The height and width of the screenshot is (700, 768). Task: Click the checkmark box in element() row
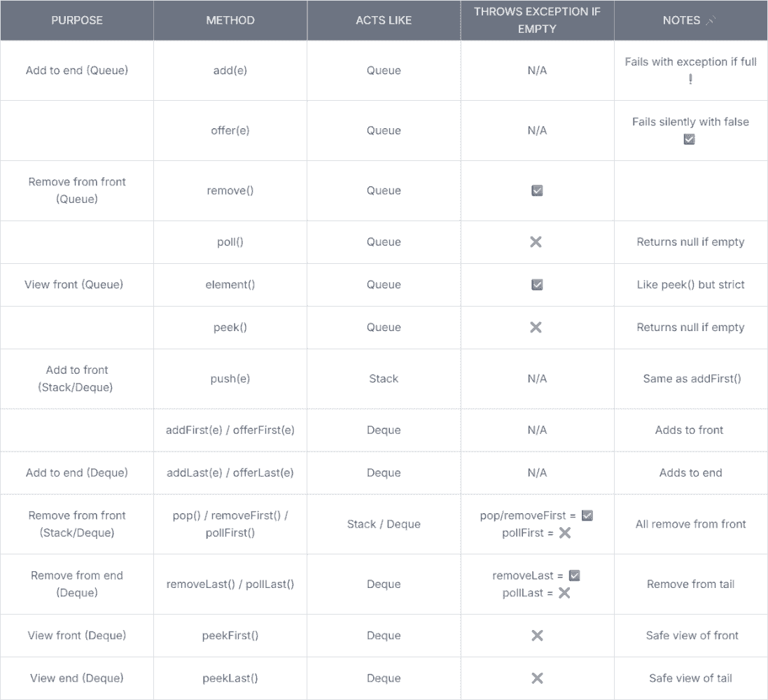point(537,285)
